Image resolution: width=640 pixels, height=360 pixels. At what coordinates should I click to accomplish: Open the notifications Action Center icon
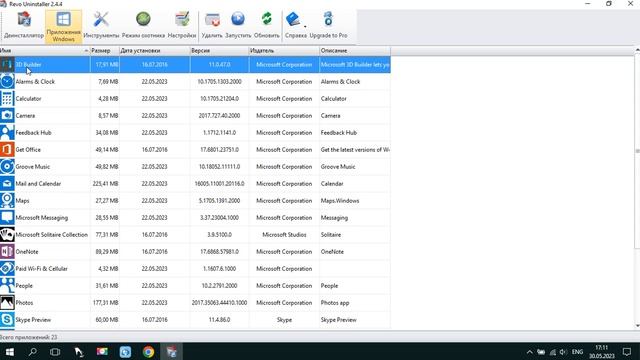pyautogui.click(x=627, y=351)
